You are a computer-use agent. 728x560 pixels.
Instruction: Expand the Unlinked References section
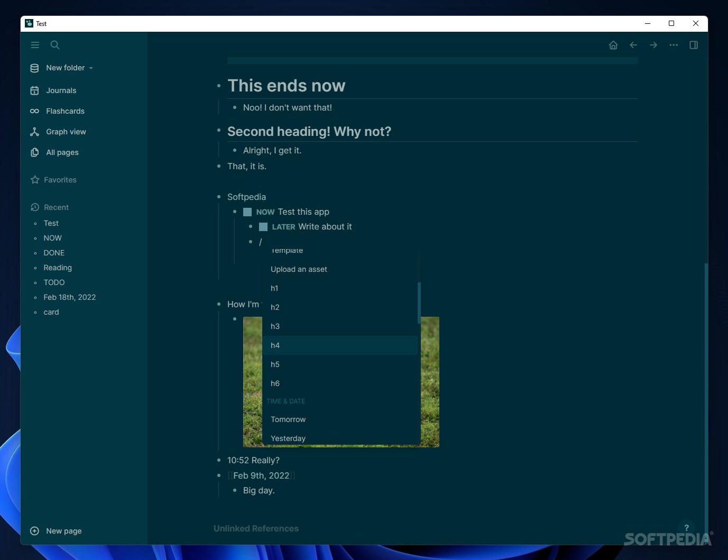click(x=256, y=528)
